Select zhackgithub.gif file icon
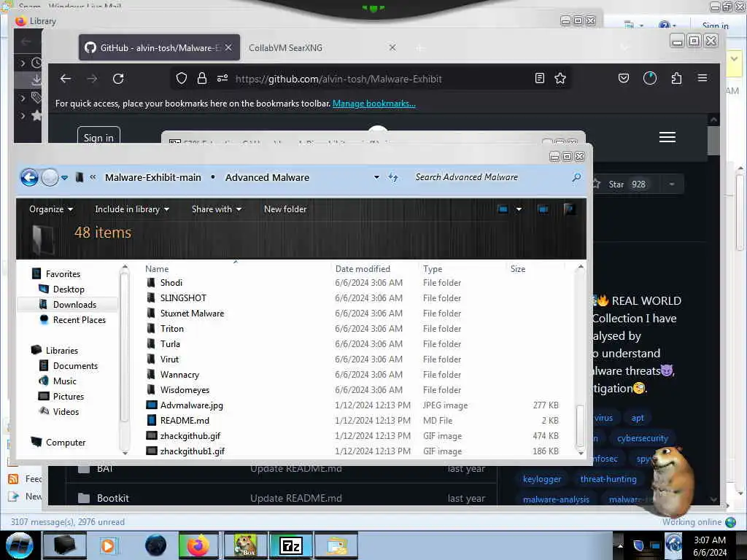The width and height of the screenshot is (747, 560). coord(152,436)
